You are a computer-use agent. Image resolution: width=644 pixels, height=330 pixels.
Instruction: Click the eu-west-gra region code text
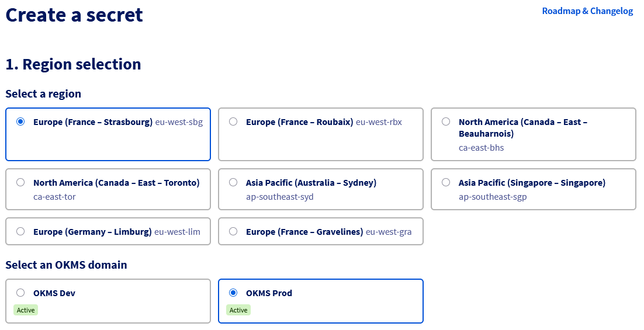(389, 232)
